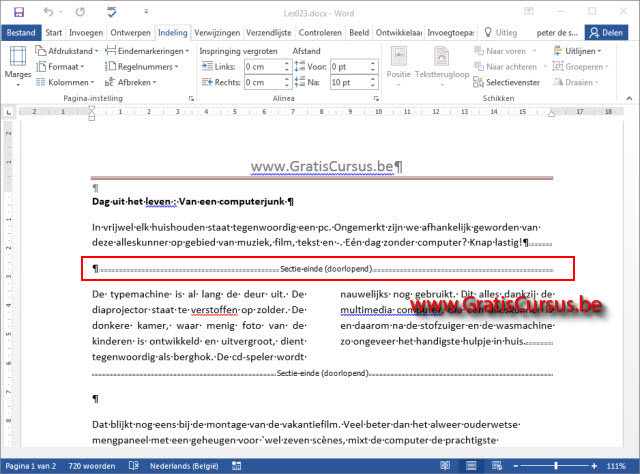640x474 pixels.
Task: Click the peter de s... account name
Action: tap(557, 33)
